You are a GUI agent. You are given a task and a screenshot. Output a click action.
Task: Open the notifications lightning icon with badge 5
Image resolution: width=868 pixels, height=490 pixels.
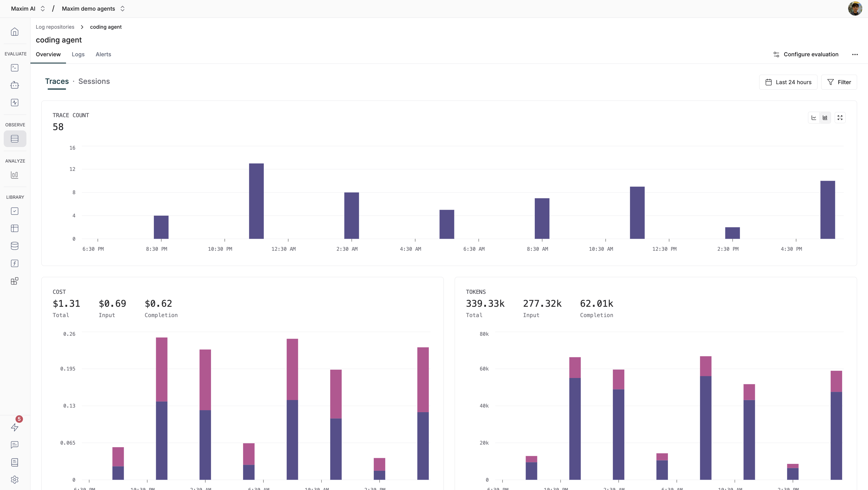(14, 427)
